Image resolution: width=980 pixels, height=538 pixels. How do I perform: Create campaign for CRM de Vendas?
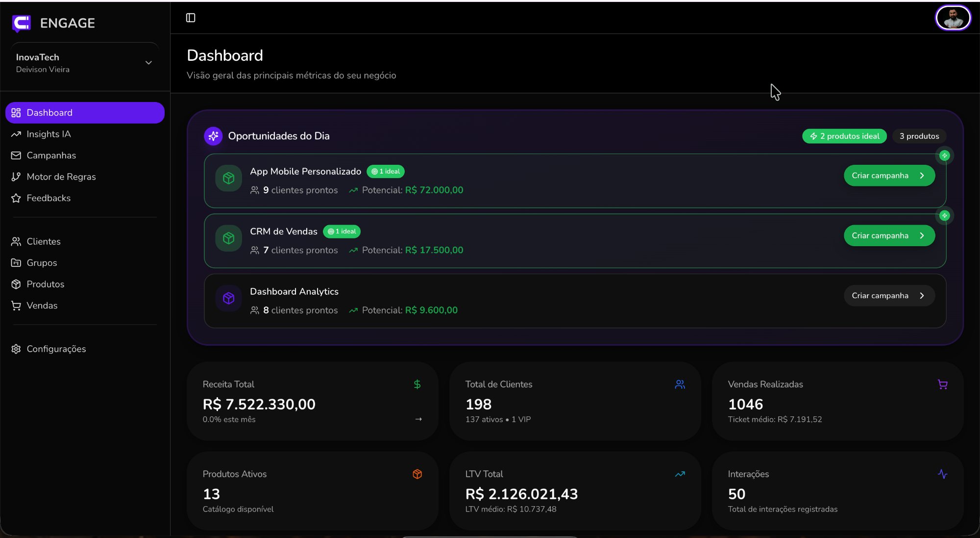click(888, 236)
